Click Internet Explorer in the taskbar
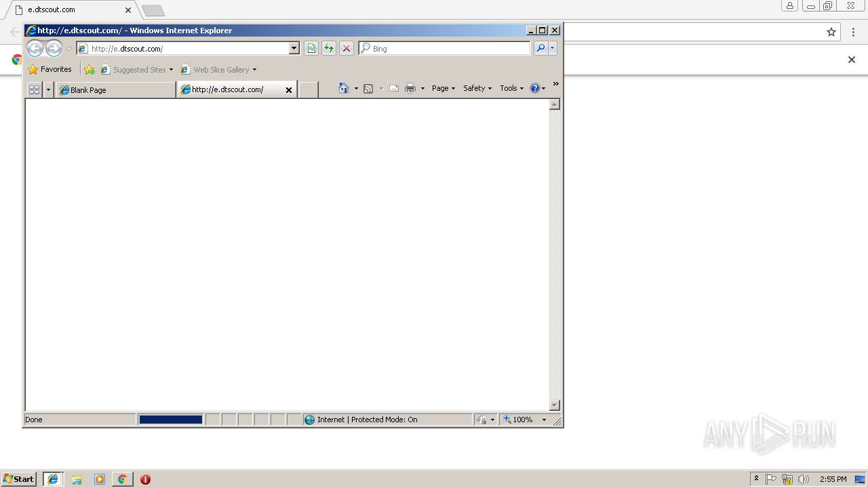868x488 pixels. pyautogui.click(x=53, y=479)
